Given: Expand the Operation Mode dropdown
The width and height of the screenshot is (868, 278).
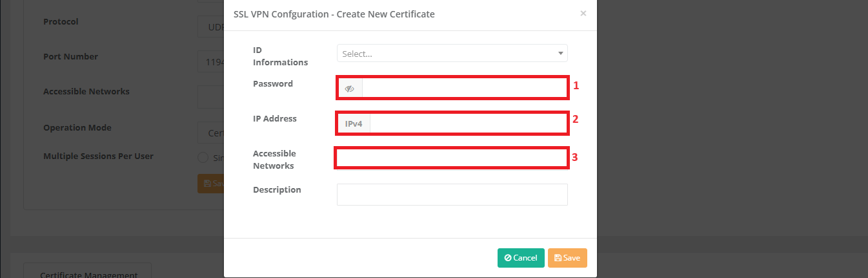Looking at the screenshot, I should tap(210, 133).
